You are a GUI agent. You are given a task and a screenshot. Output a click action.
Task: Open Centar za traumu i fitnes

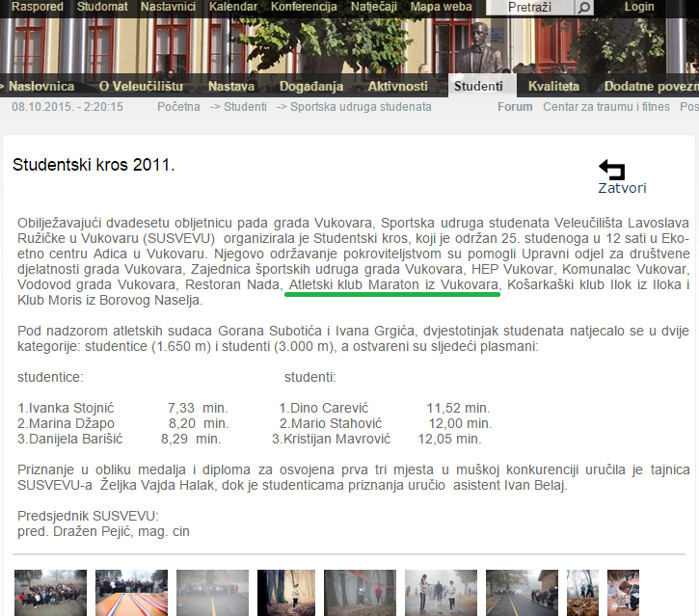coord(605,107)
